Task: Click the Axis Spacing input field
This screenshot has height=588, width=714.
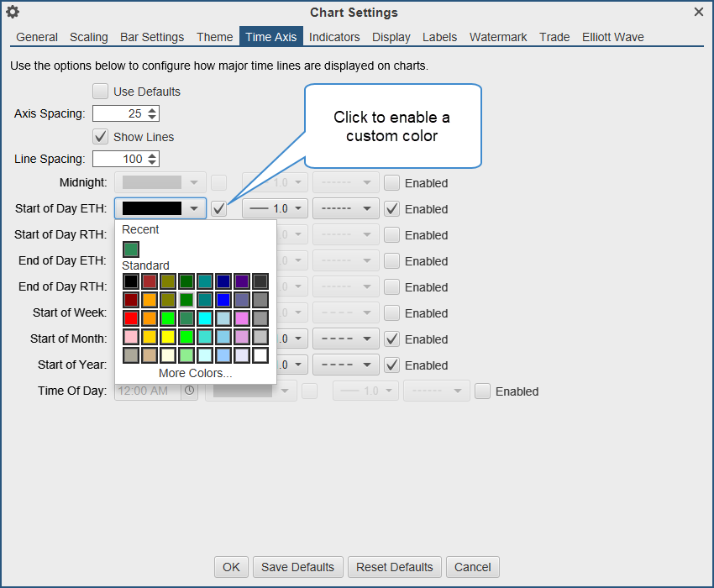Action: click(118, 113)
